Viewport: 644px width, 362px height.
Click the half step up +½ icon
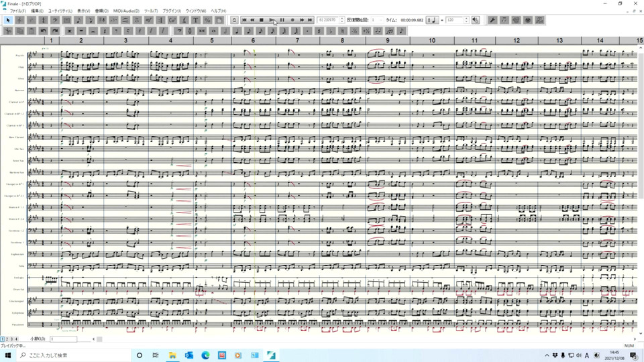coord(366,31)
